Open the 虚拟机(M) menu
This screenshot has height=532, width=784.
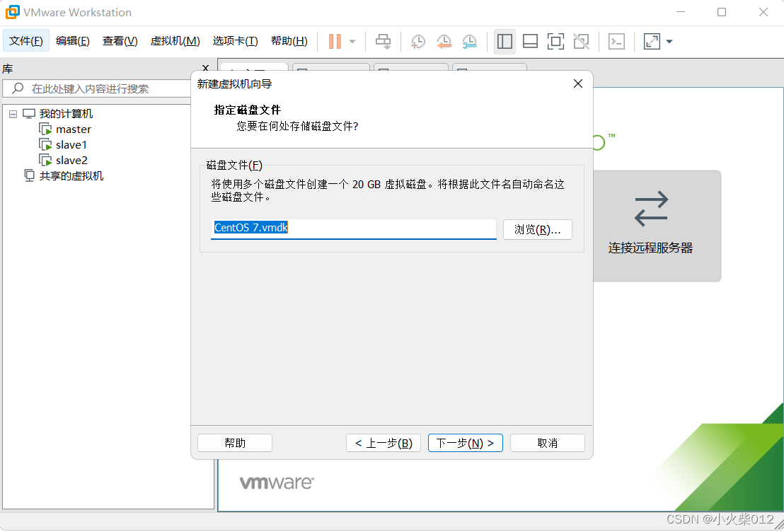pos(175,41)
